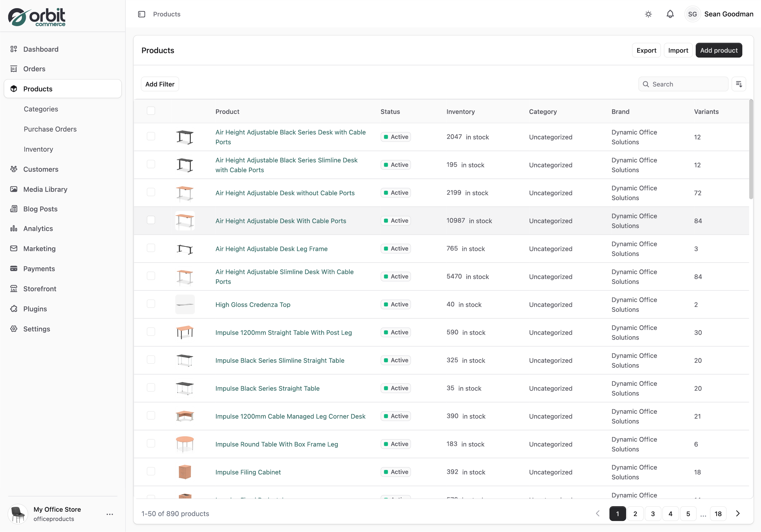Click the Media Library image icon

[14, 189]
